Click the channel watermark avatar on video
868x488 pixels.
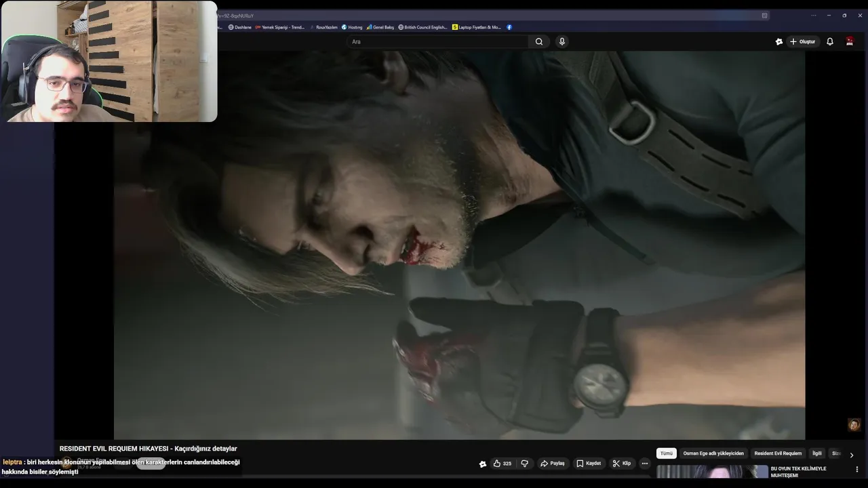coord(854,425)
